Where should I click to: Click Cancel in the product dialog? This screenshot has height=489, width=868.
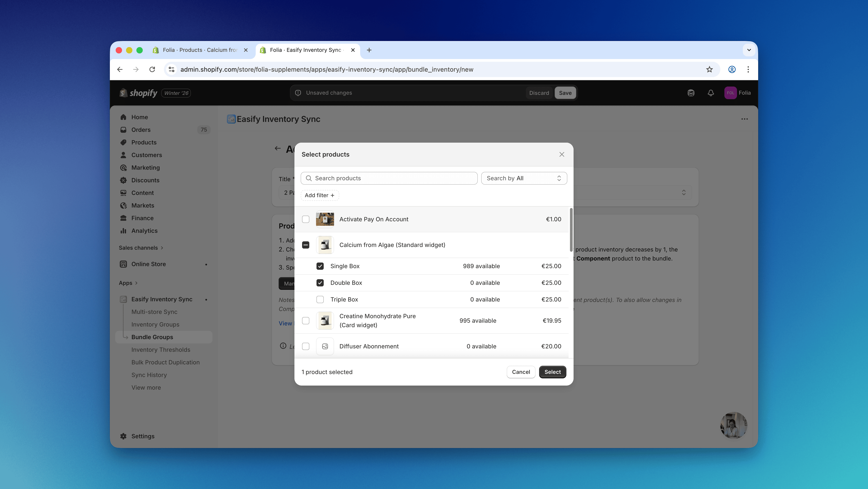521,372
